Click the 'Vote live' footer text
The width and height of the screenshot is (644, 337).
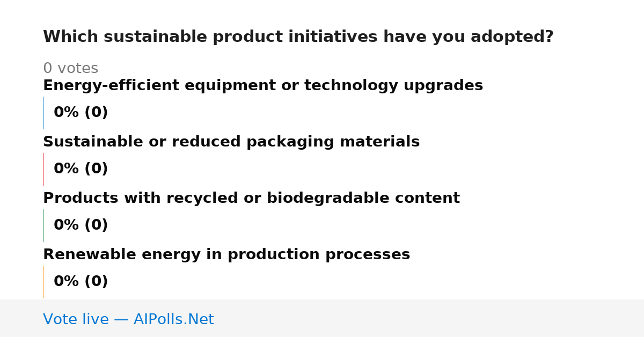click(x=76, y=320)
